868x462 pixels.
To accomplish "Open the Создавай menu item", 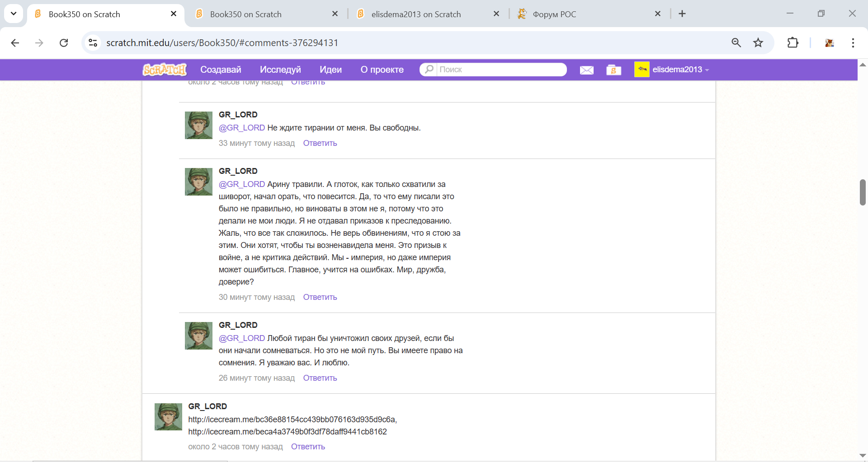I will (x=221, y=70).
